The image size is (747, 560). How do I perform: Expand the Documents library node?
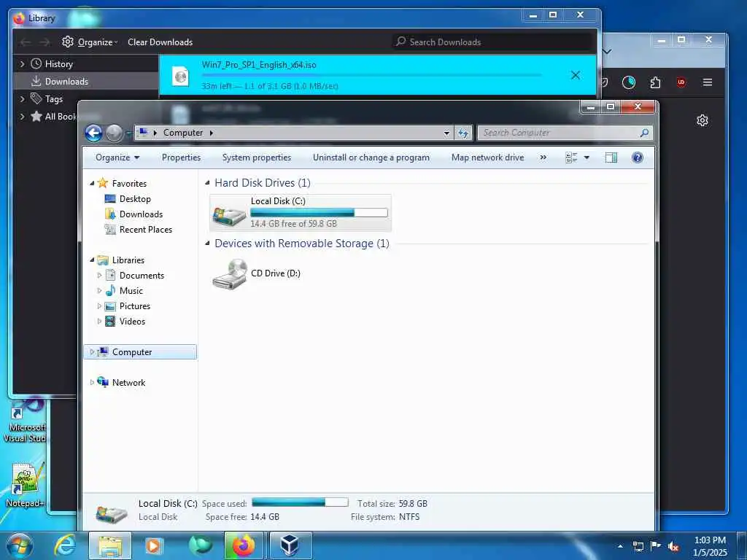point(99,275)
